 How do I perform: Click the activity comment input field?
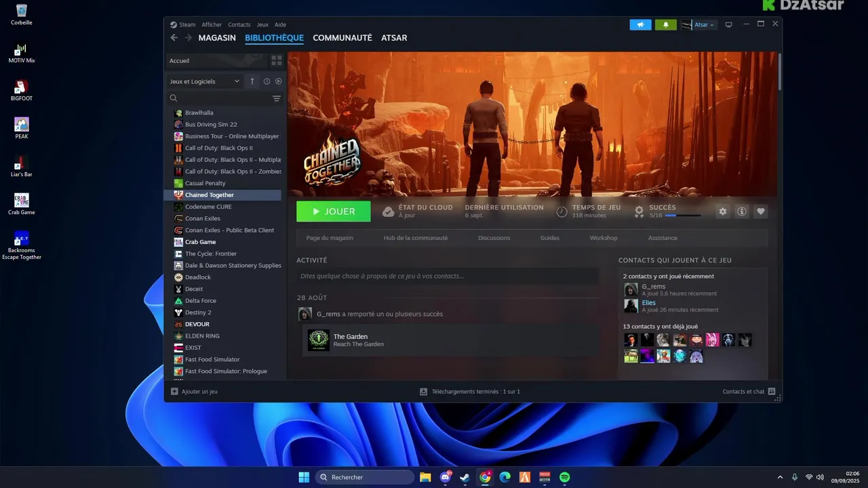coord(448,276)
